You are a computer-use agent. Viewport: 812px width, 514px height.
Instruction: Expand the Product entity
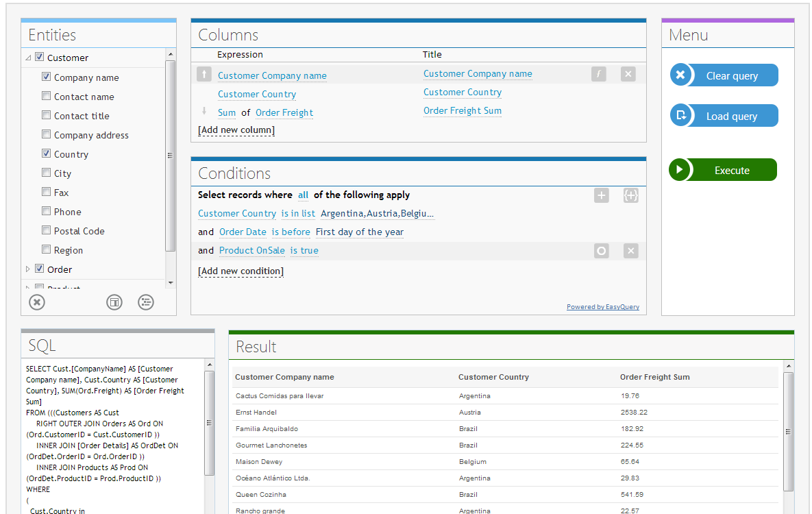[x=27, y=286]
